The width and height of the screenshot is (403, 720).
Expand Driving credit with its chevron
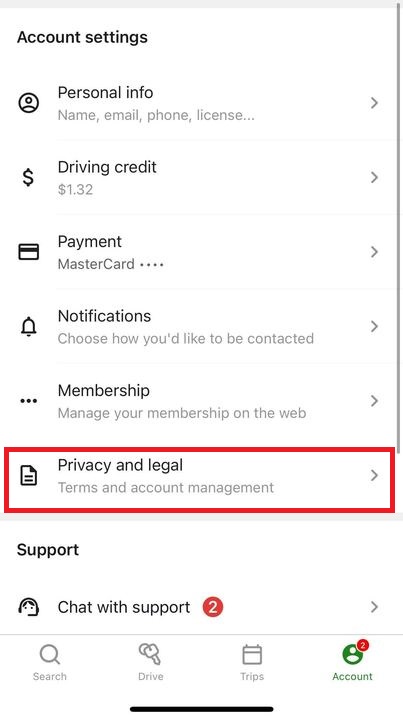(375, 177)
